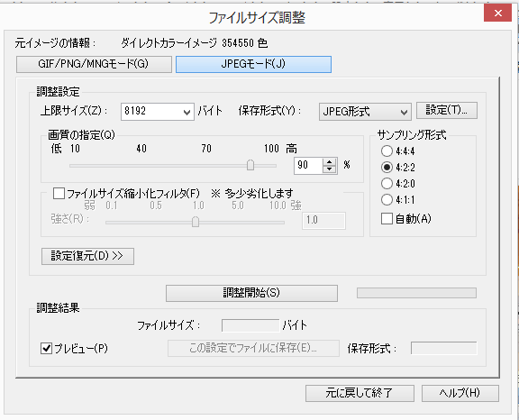Open the 上限サイズ dropdown showing 8192
519x420 pixels.
pos(157,111)
